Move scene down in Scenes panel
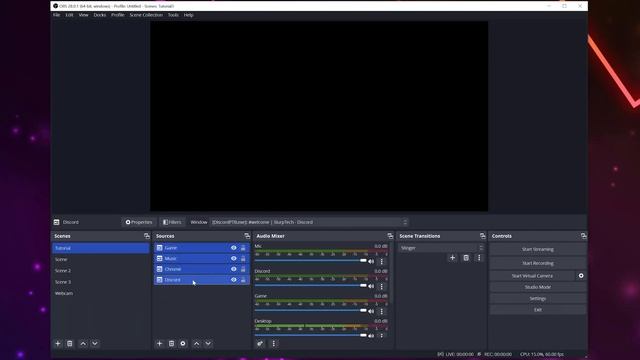Image resolution: width=640 pixels, height=360 pixels. 95,344
